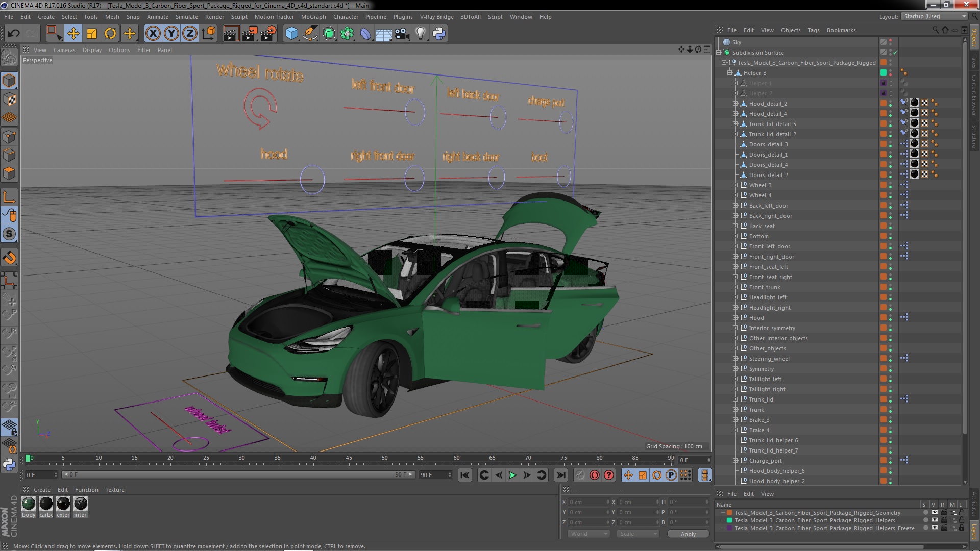Screen dimensions: 980x551
Task: Open the Render Settings icon
Action: [x=268, y=34]
